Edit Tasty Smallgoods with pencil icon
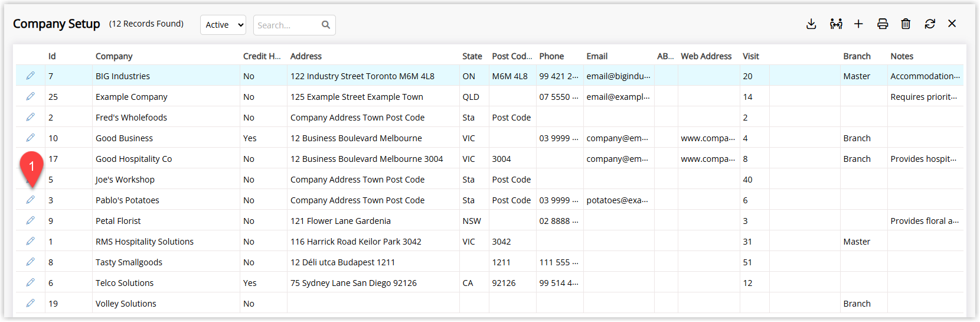 pyautogui.click(x=30, y=262)
